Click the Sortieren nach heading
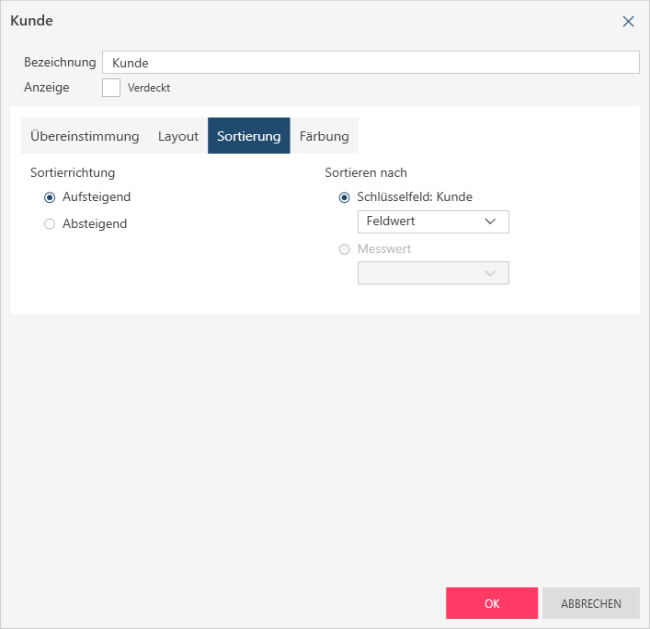The width and height of the screenshot is (650, 629). [x=366, y=173]
